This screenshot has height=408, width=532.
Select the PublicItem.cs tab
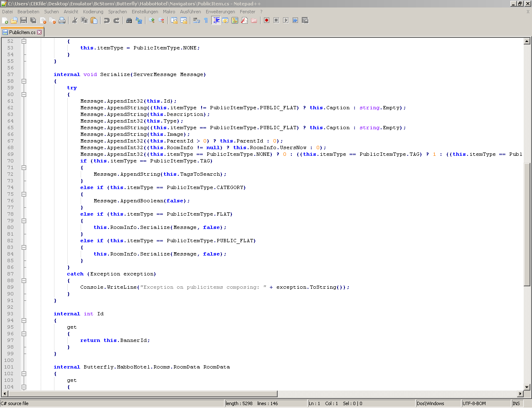tap(22, 32)
